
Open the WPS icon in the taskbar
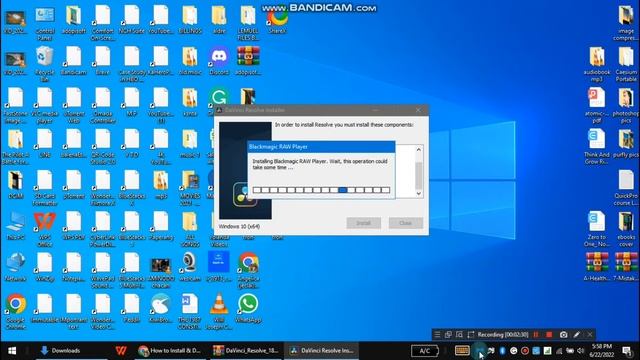121,351
